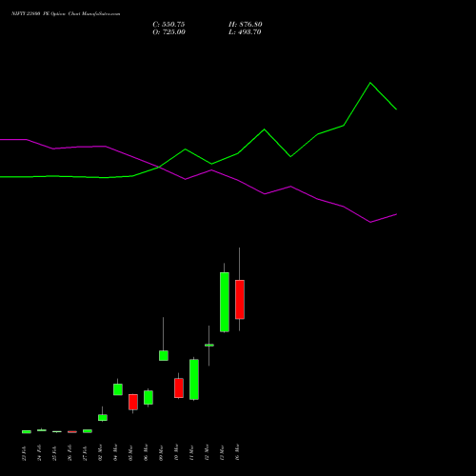Click the 09 Mar date label

(x=162, y=452)
